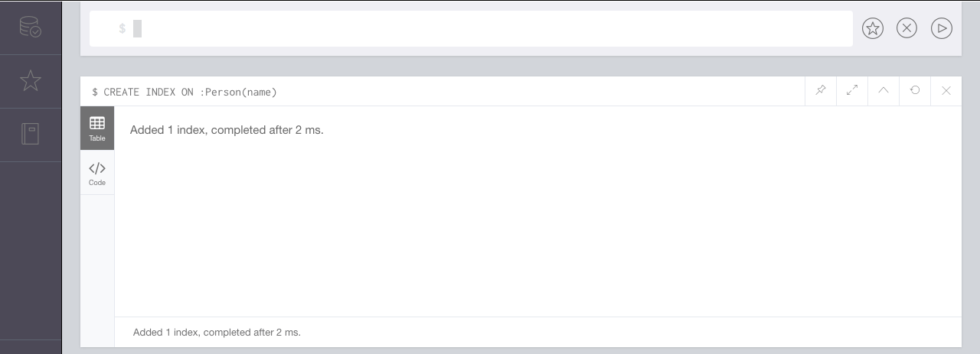Open the Documentation book icon in sidebar
The height and width of the screenshot is (354, 980).
pyautogui.click(x=31, y=135)
